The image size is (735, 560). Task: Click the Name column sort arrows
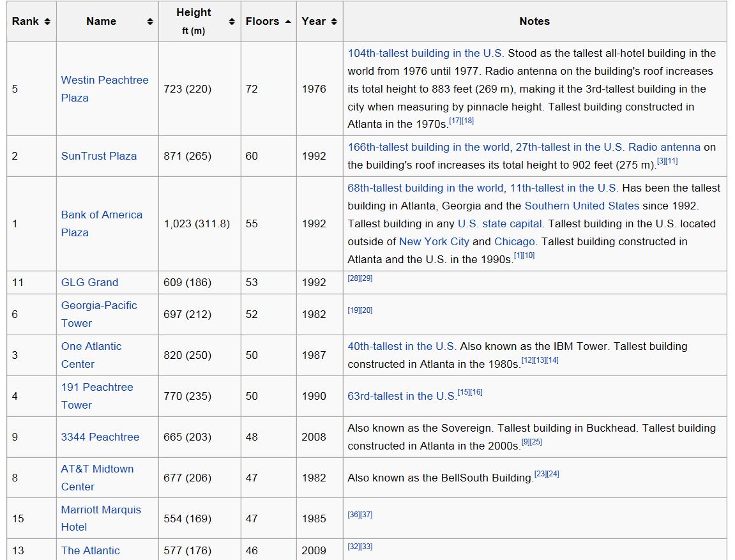tap(150, 22)
